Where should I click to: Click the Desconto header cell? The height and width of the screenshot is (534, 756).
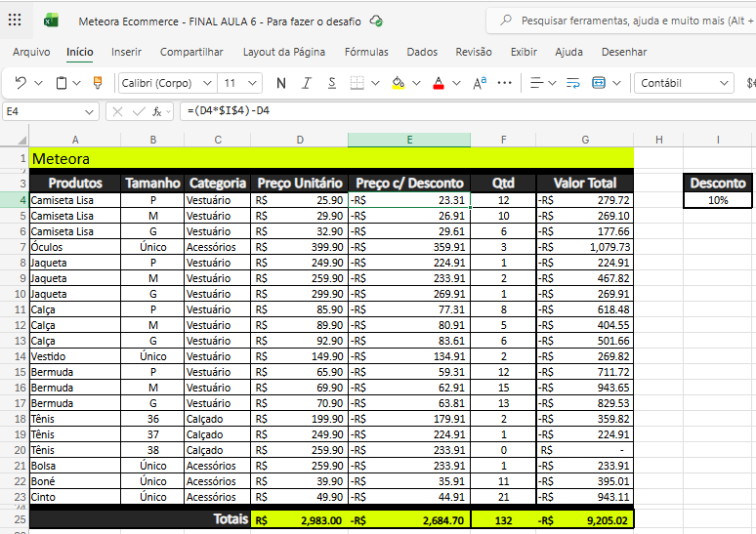(x=718, y=184)
